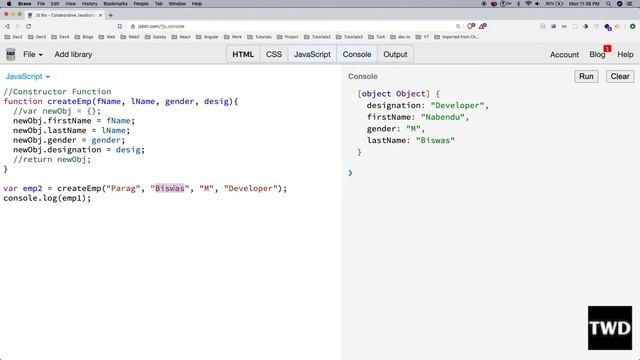This screenshot has height=360, width=640.
Task: Click the //Constructor Function comment
Action: pyautogui.click(x=57, y=91)
